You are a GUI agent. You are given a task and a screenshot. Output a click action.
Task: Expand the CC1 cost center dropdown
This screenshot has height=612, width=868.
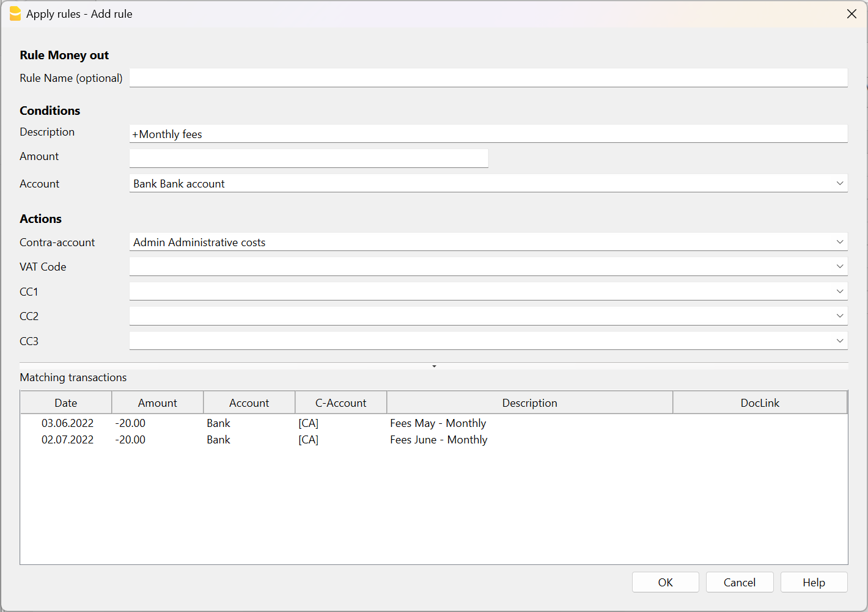click(x=839, y=292)
